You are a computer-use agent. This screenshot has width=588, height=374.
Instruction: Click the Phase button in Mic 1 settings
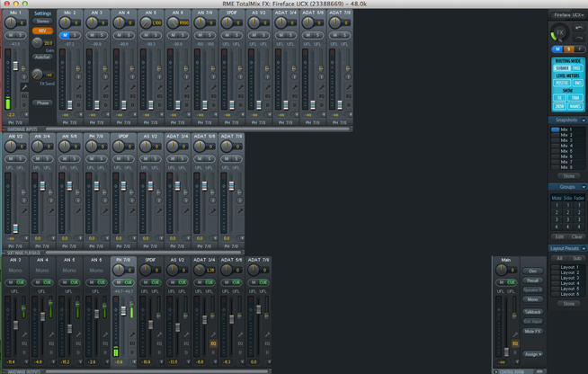pos(42,102)
